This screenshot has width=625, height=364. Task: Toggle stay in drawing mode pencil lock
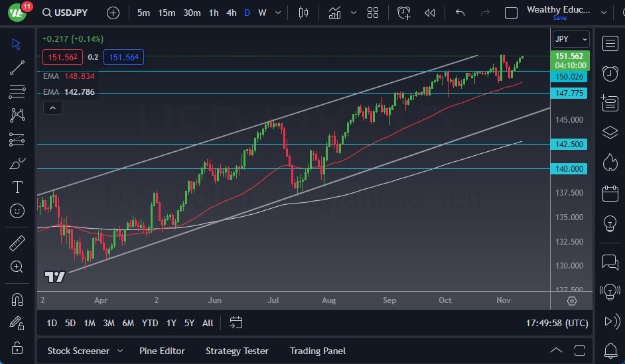click(x=17, y=323)
